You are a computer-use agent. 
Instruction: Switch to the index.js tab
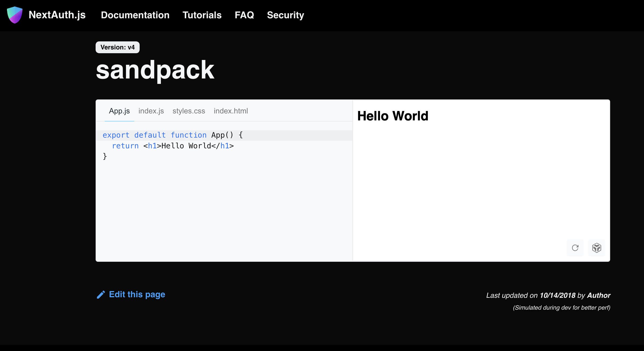coord(151,111)
